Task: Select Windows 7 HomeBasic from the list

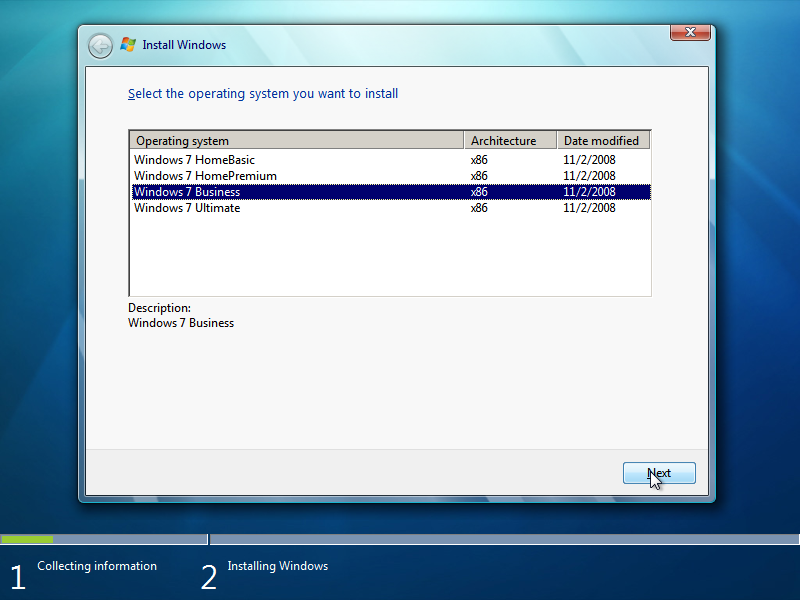Action: [x=194, y=160]
